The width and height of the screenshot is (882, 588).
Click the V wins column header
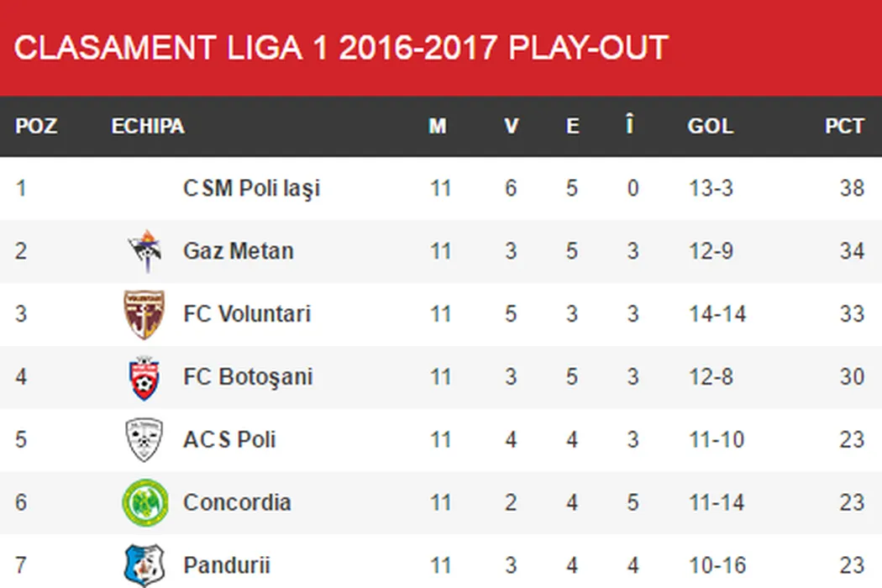point(511,126)
